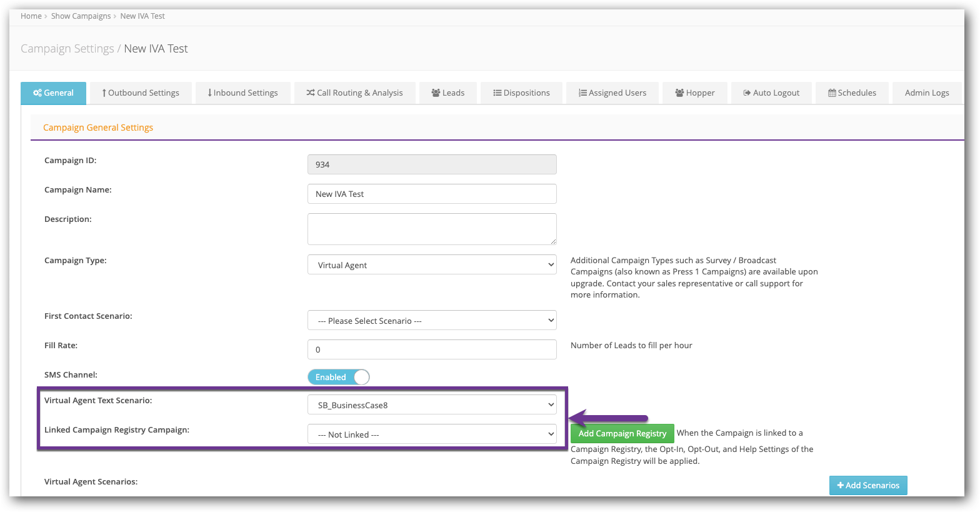980x512 pixels.
Task: Follow the Show Campaigns breadcrumb link
Action: click(x=81, y=16)
